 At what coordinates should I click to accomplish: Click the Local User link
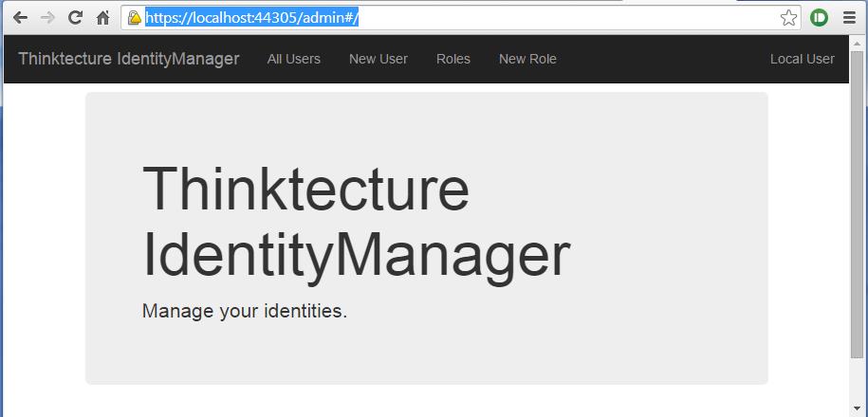pyautogui.click(x=803, y=59)
